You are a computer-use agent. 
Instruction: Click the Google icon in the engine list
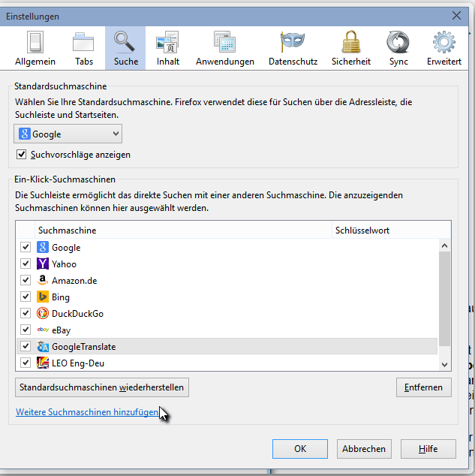tap(43, 247)
